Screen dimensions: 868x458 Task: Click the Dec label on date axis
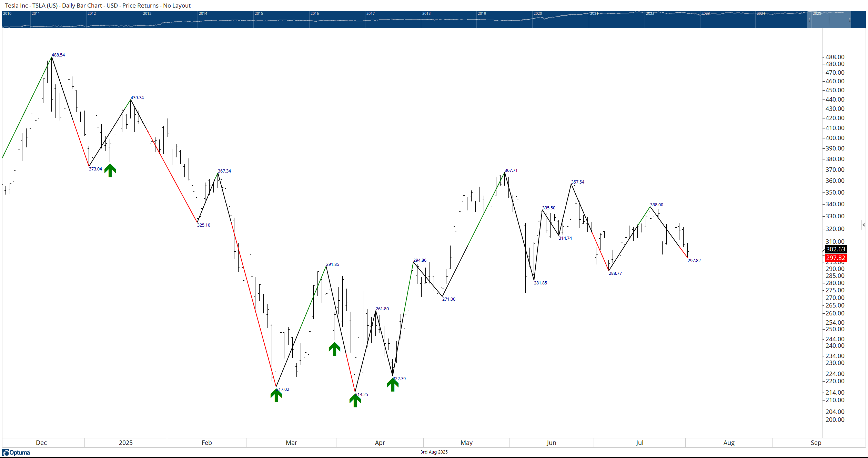click(41, 443)
